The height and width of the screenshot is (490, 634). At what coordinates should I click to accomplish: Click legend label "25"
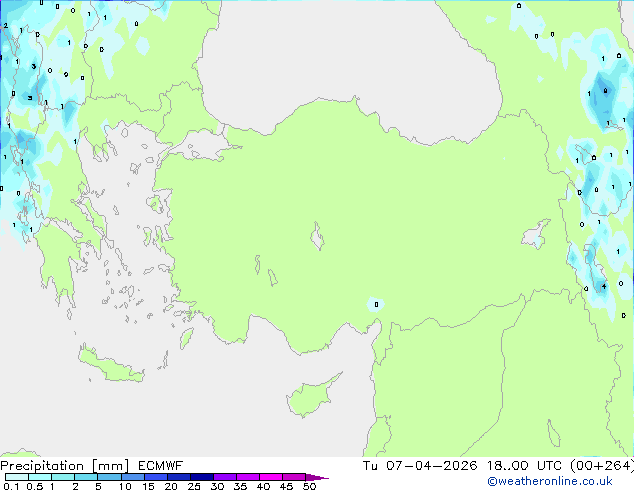(x=194, y=486)
